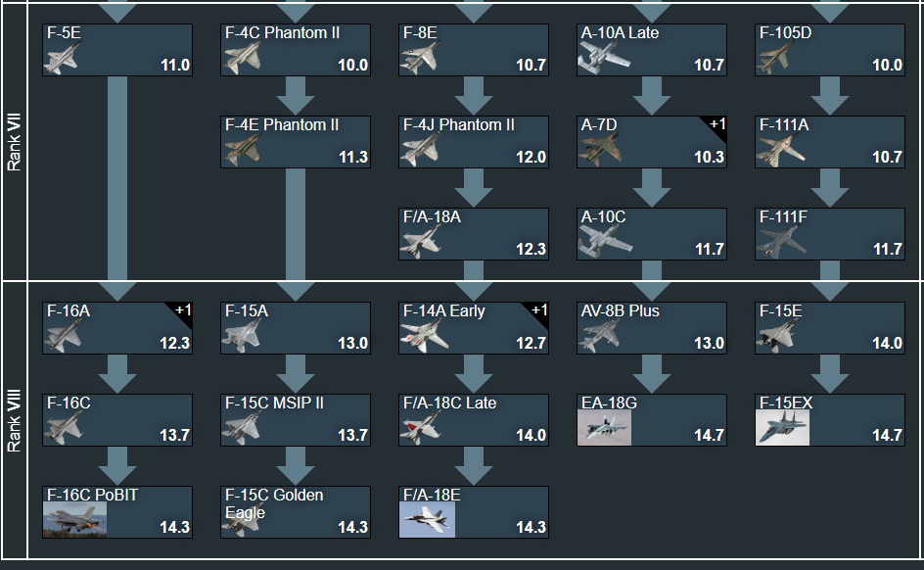The width and height of the screenshot is (924, 570).
Task: Click the F-5E aircraft icon
Action: click(61, 59)
